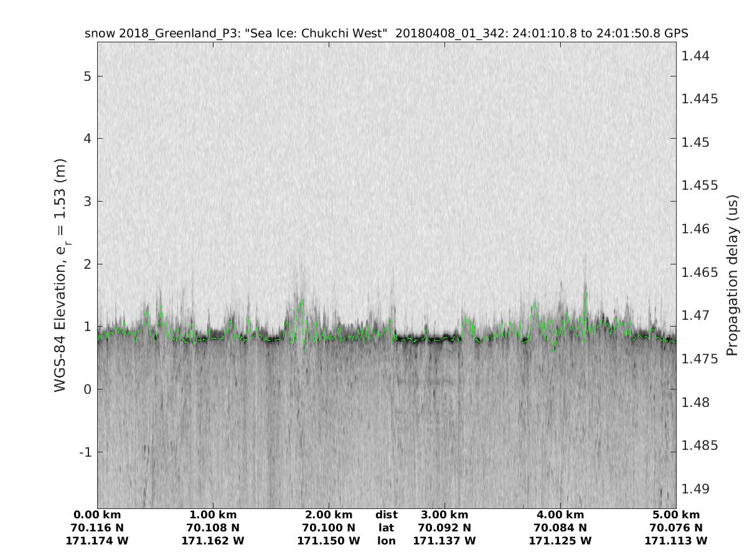Click the 'dist' legend word below axis
Screen dimensions: 747x560
387,515
